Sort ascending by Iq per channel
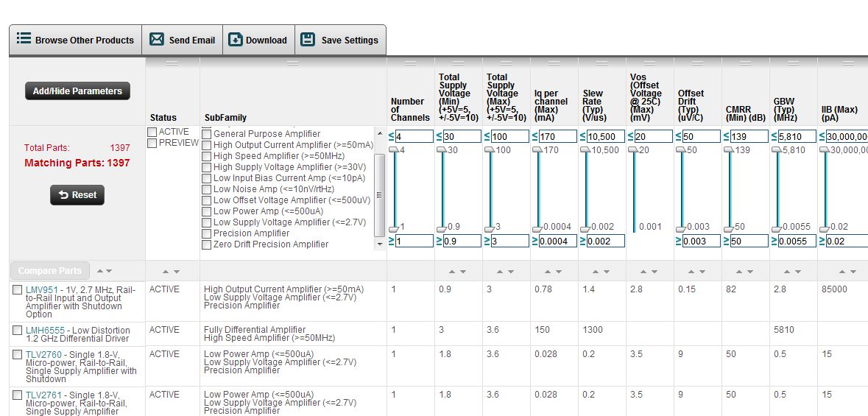The width and height of the screenshot is (868, 416). [548, 272]
